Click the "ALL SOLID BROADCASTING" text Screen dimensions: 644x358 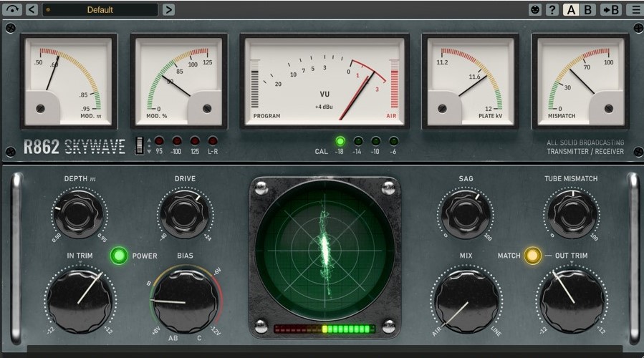585,142
